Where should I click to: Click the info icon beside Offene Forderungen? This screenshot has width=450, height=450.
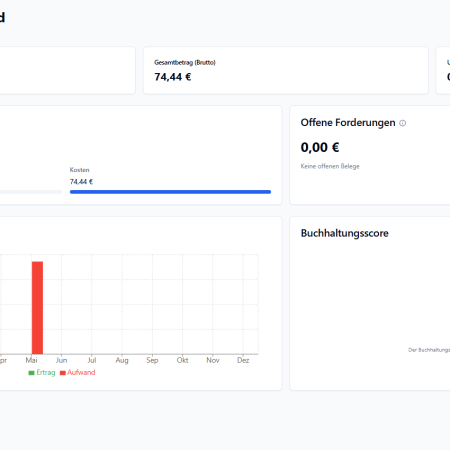click(403, 123)
